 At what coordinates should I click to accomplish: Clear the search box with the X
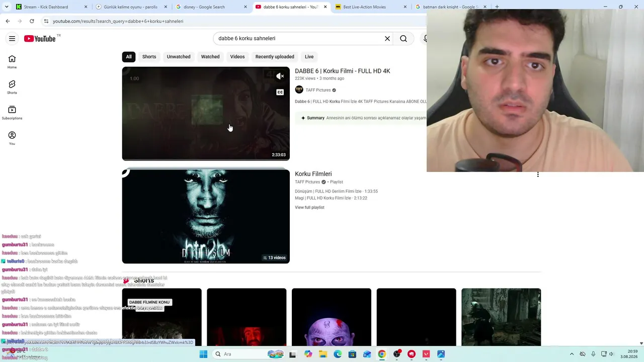point(387,39)
